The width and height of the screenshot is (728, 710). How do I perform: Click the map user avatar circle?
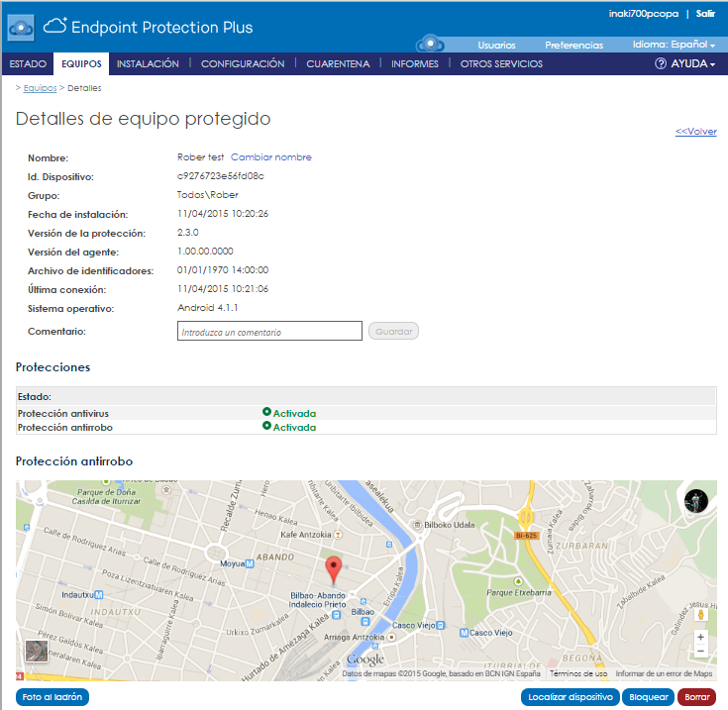tap(696, 501)
